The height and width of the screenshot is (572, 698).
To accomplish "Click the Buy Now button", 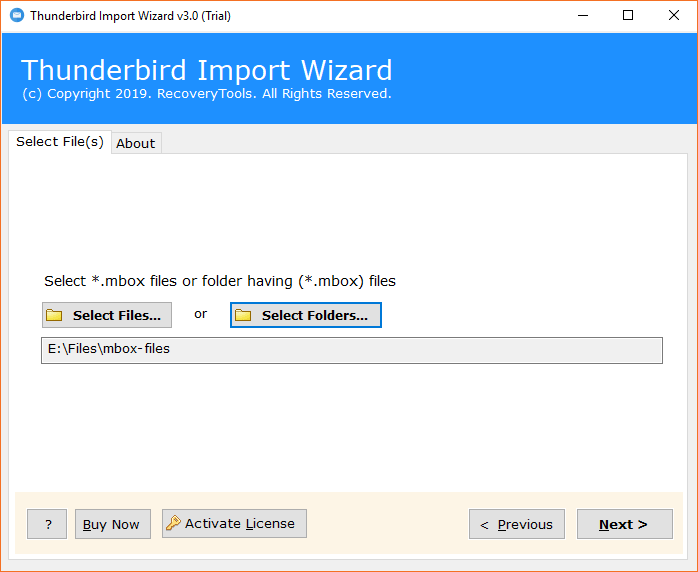I will pyautogui.click(x=113, y=524).
